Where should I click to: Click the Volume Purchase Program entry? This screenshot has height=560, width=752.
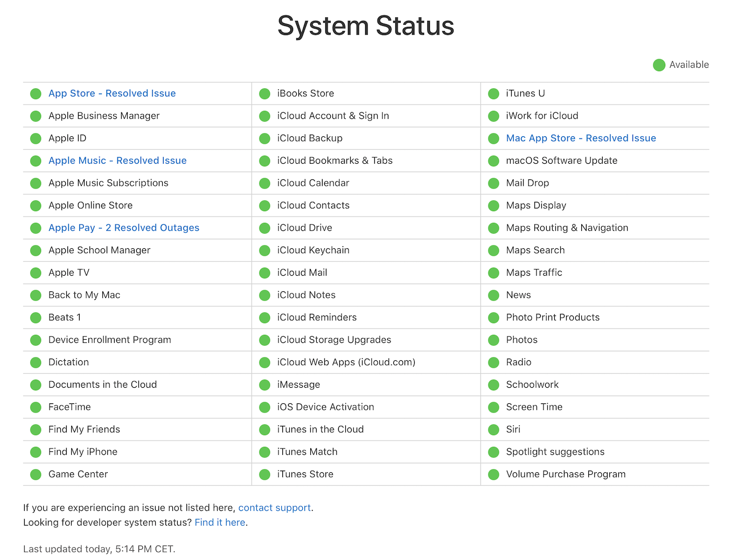pyautogui.click(x=566, y=474)
